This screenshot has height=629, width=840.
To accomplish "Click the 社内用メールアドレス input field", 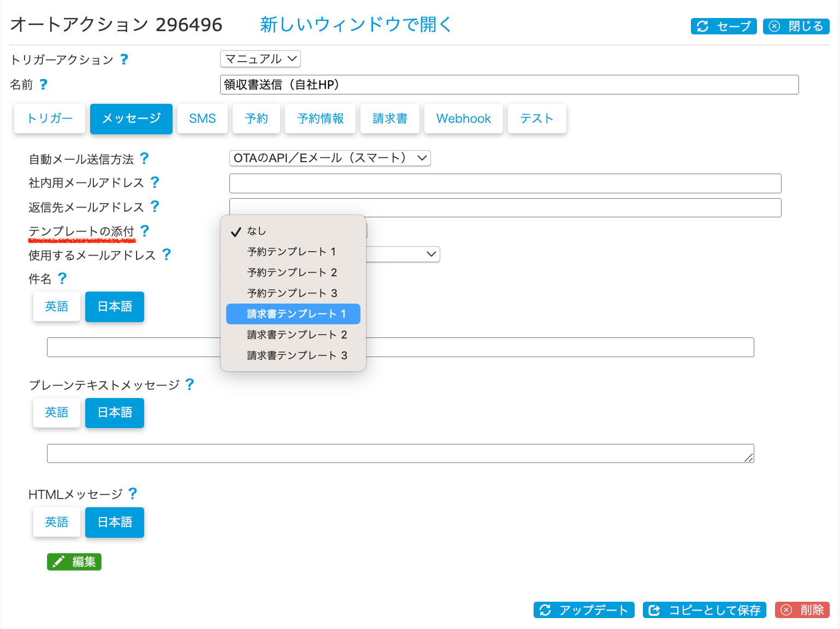I will point(505,183).
